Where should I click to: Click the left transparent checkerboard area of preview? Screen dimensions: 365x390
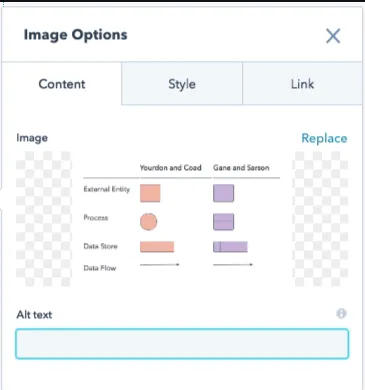tap(44, 219)
